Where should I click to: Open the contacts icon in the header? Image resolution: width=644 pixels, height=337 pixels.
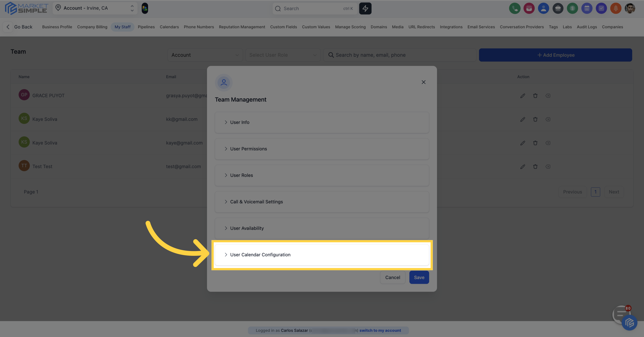pos(543,8)
